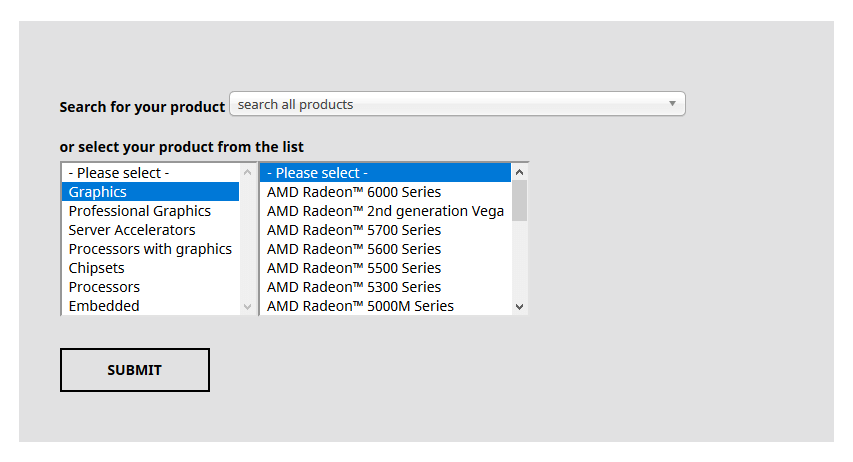Image resolution: width=853 pixels, height=462 pixels.
Task: Select Graphics in the category list
Action: point(150,192)
